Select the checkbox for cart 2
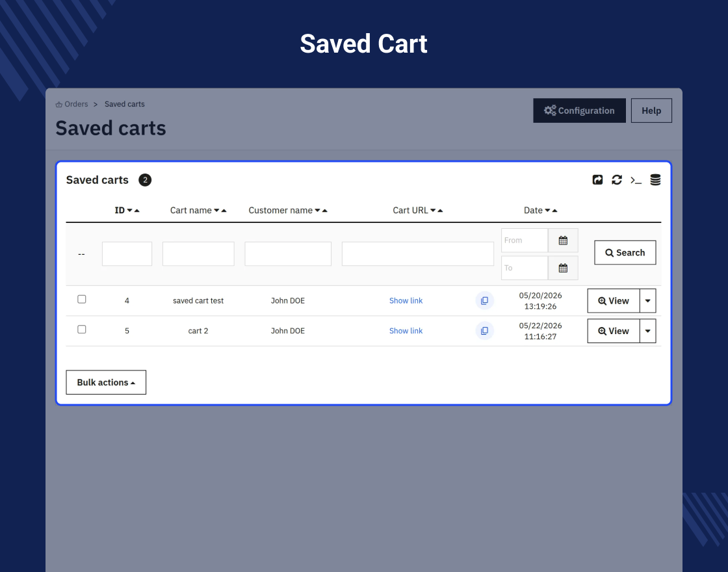Screen dimensions: 728x572 (x=82, y=329)
